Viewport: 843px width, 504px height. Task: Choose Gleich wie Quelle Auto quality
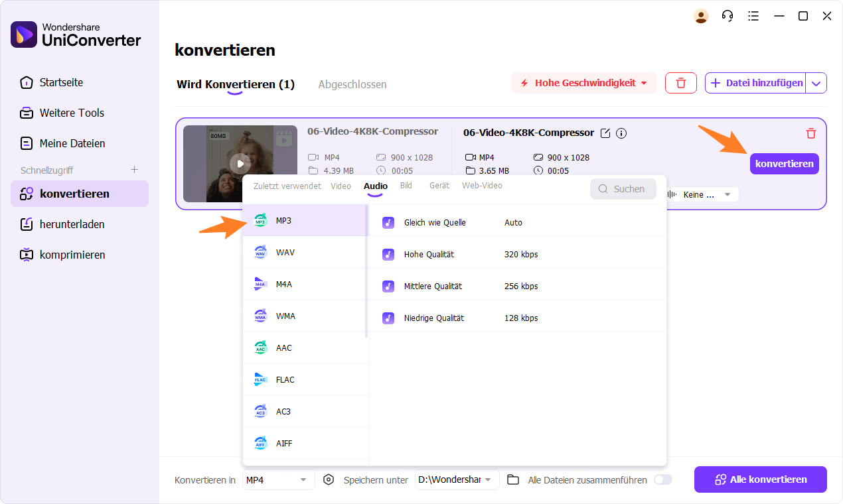click(518, 223)
